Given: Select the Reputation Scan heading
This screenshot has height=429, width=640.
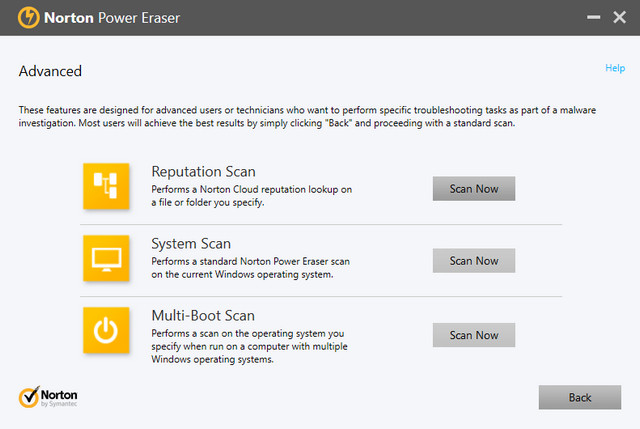Looking at the screenshot, I should tap(203, 172).
